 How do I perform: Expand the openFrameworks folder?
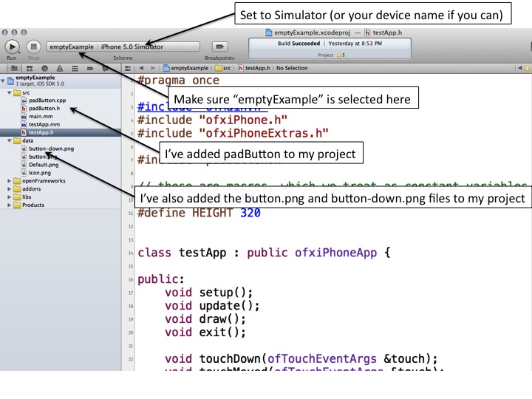click(8, 180)
